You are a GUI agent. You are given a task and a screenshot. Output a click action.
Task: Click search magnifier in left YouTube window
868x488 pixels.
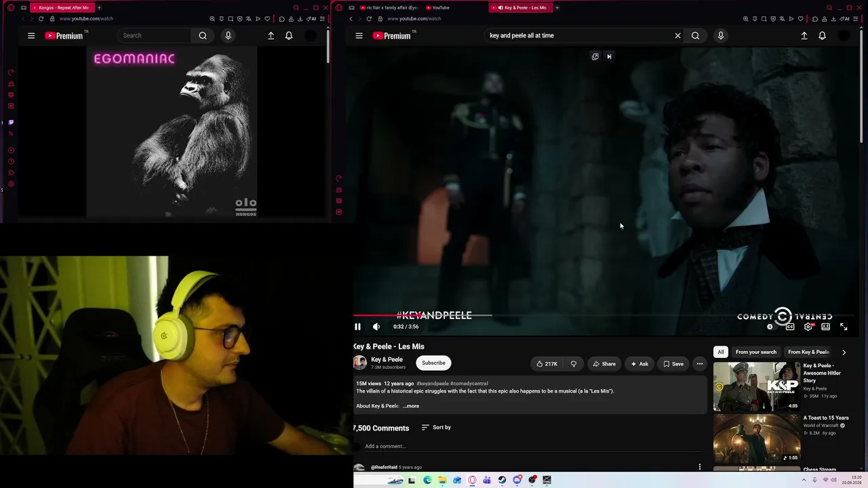point(203,35)
